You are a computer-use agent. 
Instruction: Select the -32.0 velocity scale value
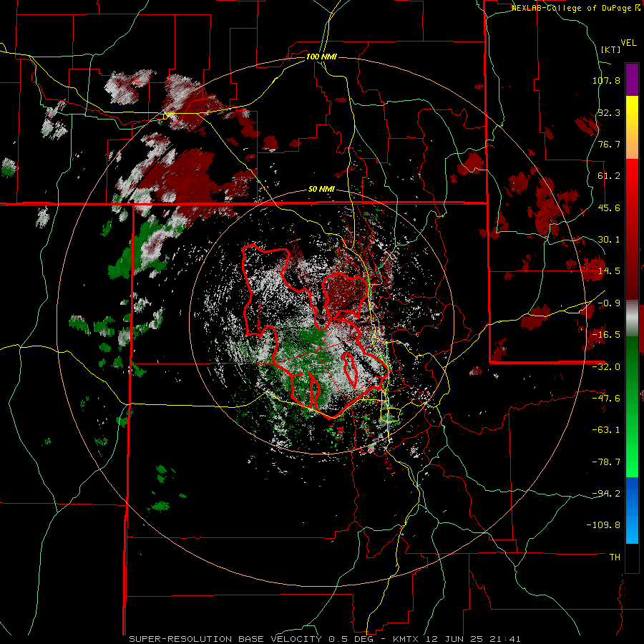coord(606,367)
